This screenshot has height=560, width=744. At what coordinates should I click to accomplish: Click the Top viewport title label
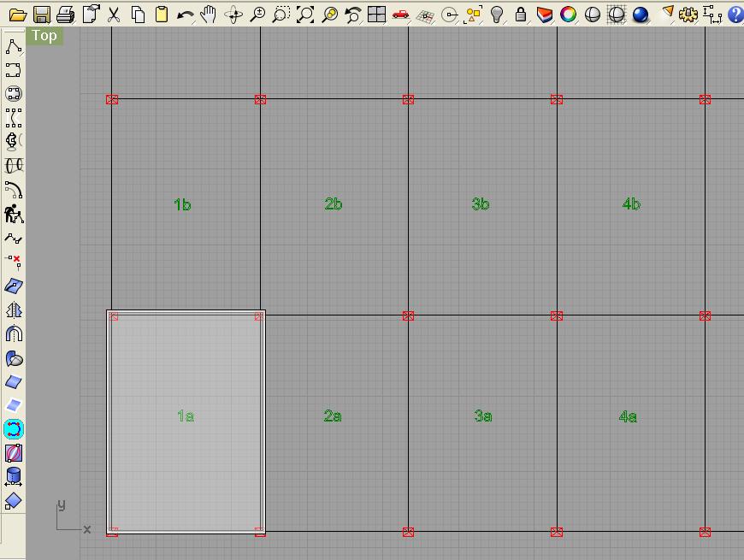[44, 36]
